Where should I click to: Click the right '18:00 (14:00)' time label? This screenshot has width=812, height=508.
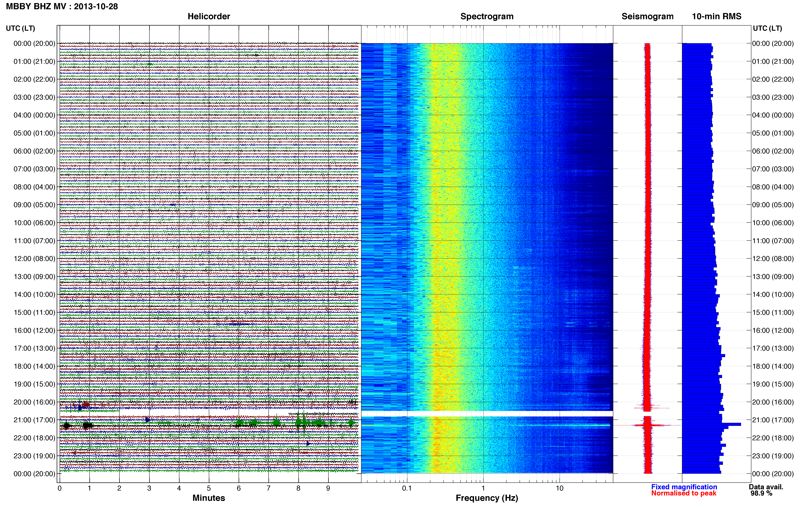(x=773, y=366)
